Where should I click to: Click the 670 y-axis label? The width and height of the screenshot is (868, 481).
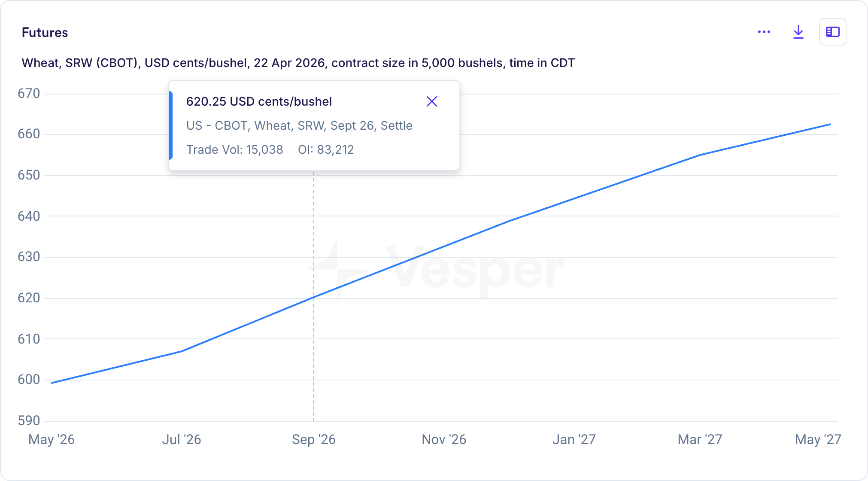tap(29, 93)
